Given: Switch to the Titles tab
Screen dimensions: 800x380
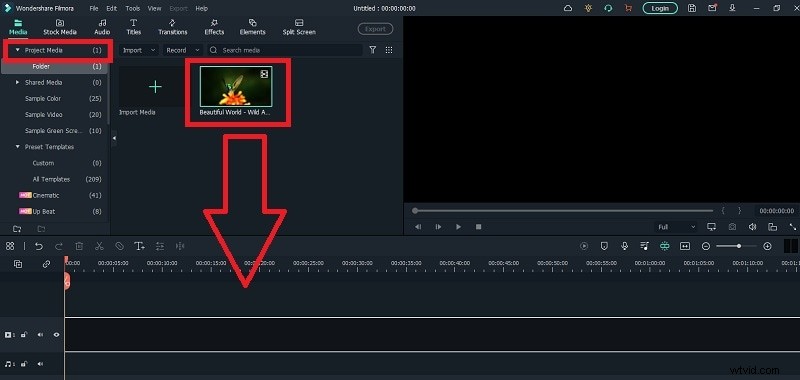Looking at the screenshot, I should pyautogui.click(x=134, y=27).
